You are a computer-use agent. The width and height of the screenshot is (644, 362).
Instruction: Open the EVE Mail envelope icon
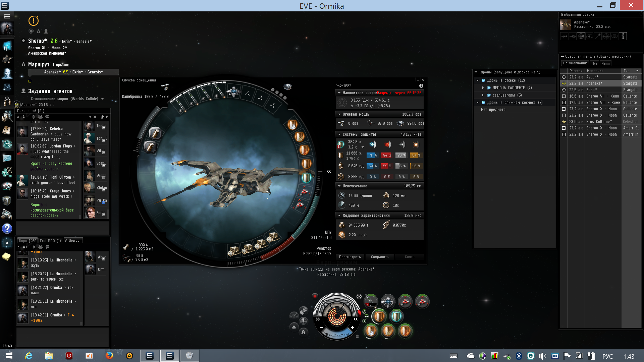tap(7, 158)
